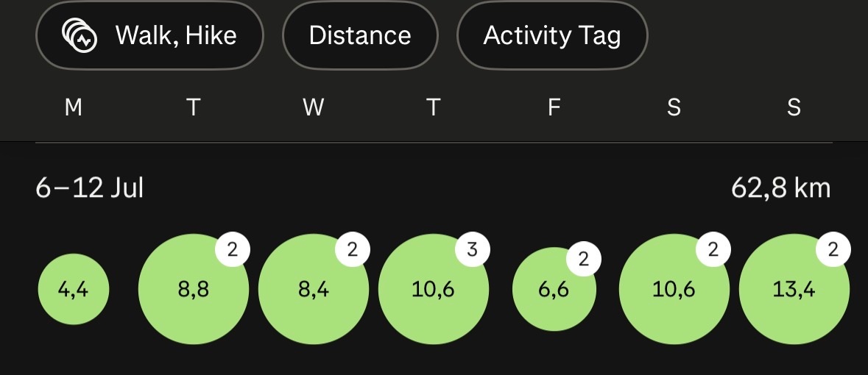Select Wednesday's 8,4 km bubble
868x375 pixels.
coord(314,289)
